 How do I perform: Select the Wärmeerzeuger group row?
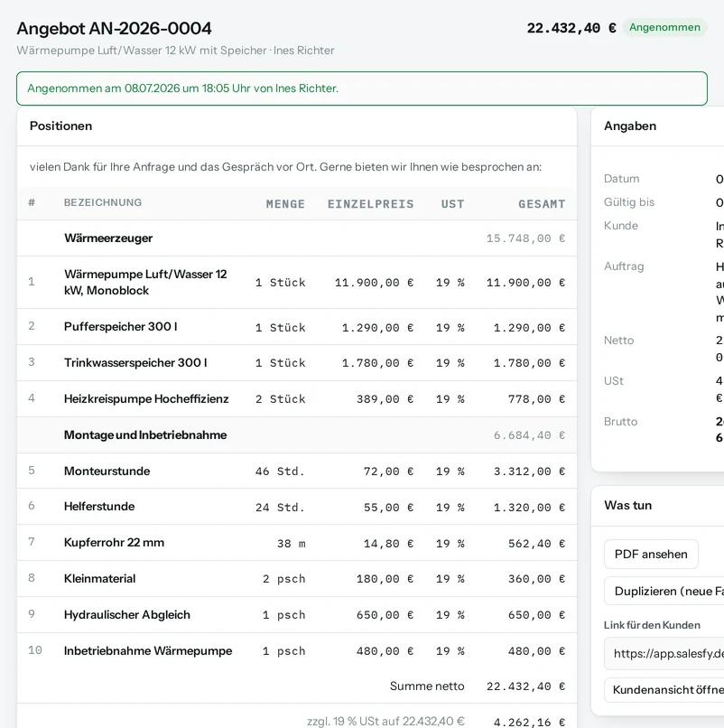click(x=297, y=238)
